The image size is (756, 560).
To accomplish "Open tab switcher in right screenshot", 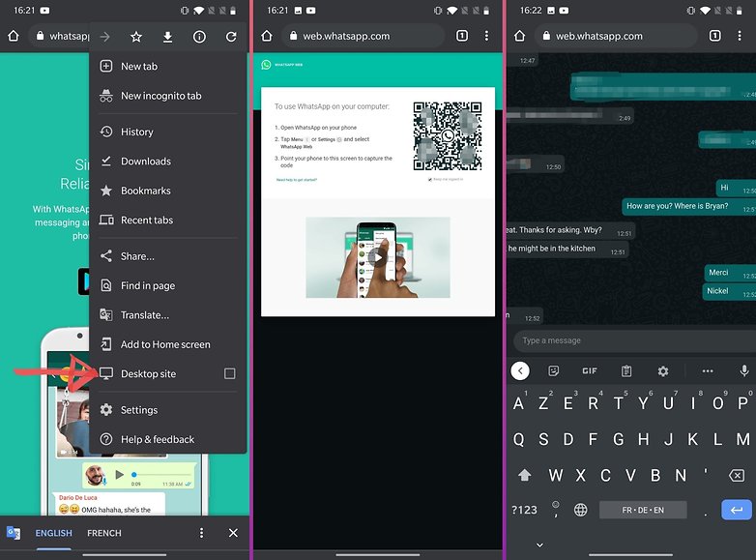I will [x=715, y=36].
